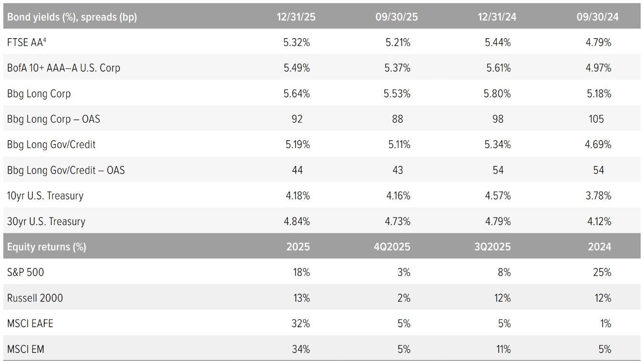Select the Bbg Long Corp – OAS label

(x=53, y=119)
